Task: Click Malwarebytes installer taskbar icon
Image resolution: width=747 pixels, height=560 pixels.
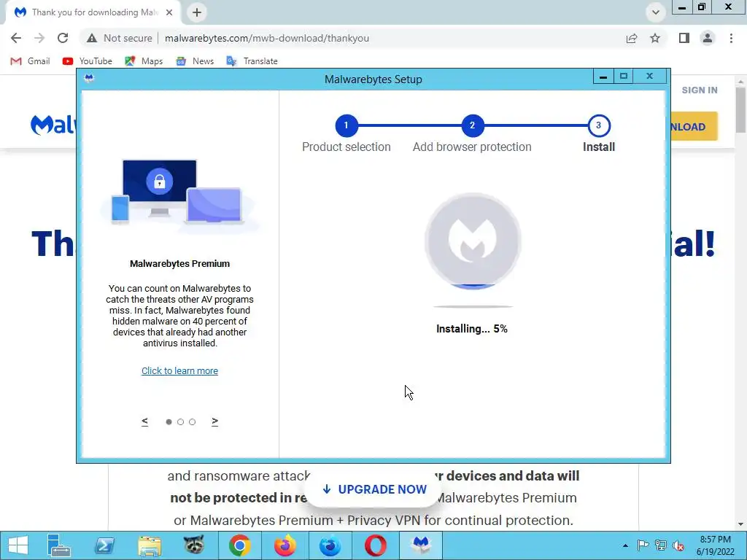Action: [x=421, y=545]
